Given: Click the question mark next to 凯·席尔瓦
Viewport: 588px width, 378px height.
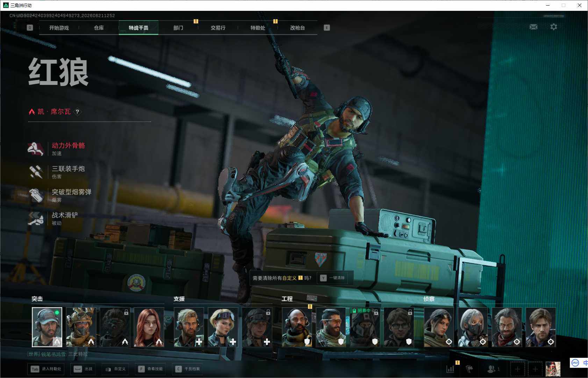Looking at the screenshot, I should click(x=77, y=112).
